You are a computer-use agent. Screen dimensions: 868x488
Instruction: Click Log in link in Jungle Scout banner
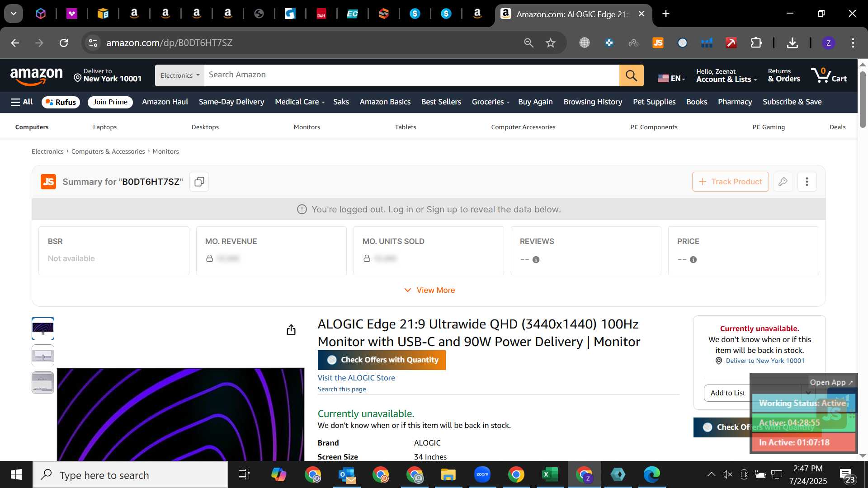[400, 209]
